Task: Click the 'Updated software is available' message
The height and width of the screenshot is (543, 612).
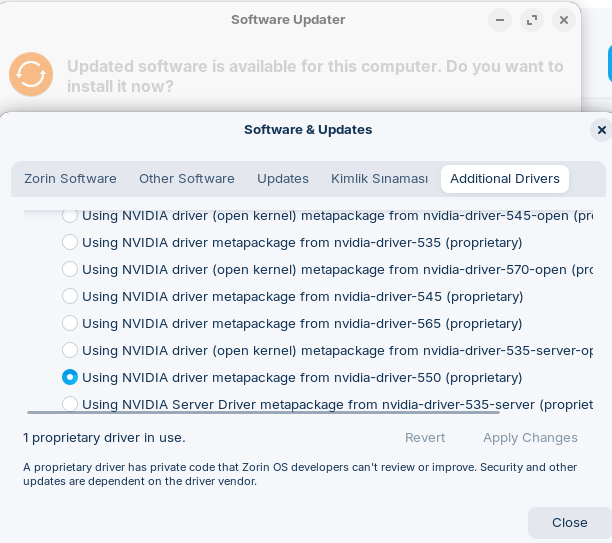Action: [x=315, y=77]
